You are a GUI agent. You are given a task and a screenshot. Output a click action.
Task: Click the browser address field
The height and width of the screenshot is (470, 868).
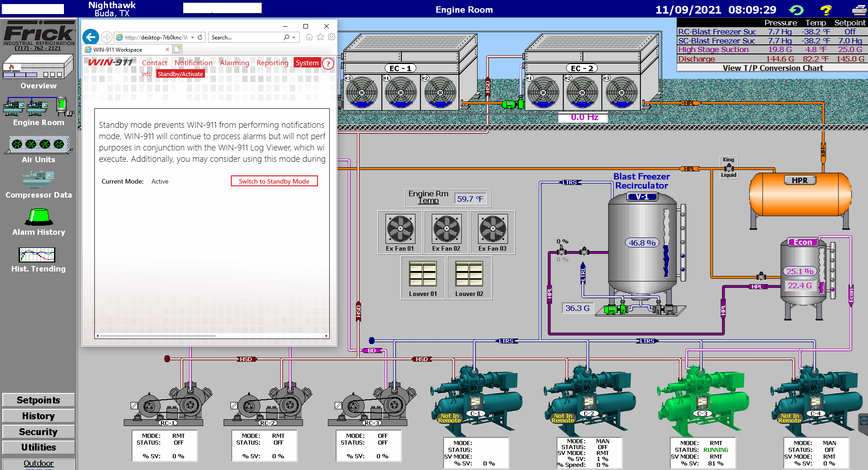pos(156,37)
